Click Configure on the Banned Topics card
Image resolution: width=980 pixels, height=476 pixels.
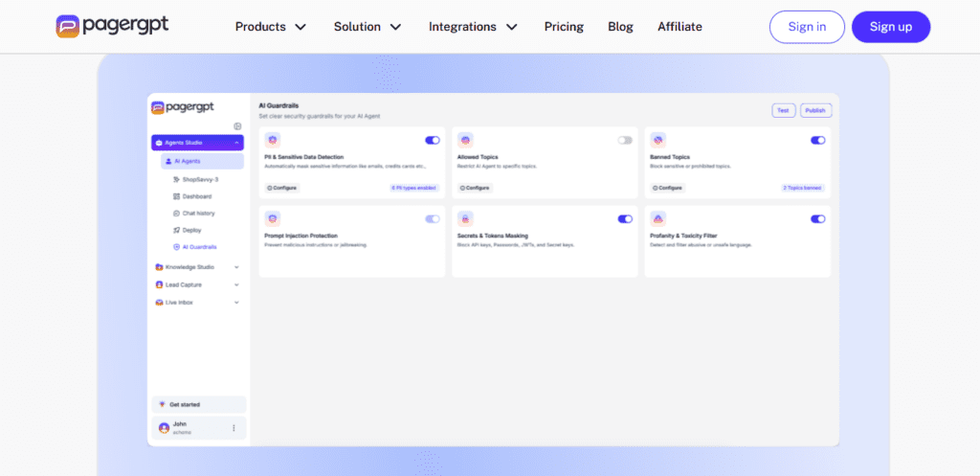click(667, 188)
